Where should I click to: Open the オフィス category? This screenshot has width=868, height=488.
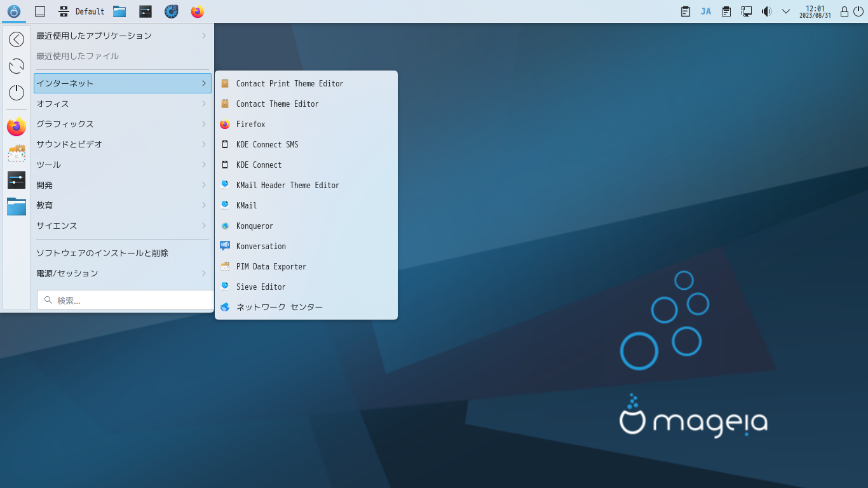(122, 104)
